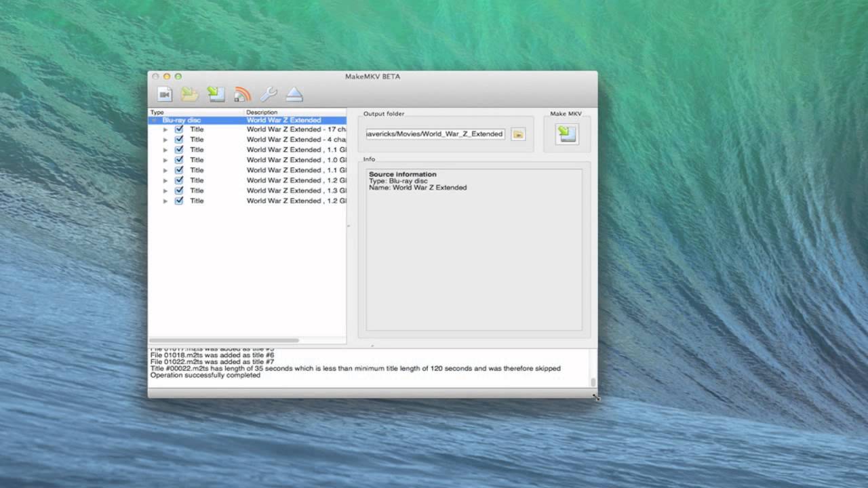868x488 pixels.
Task: Select text 'World War Z Extended - 17 cha'
Action: pos(296,129)
